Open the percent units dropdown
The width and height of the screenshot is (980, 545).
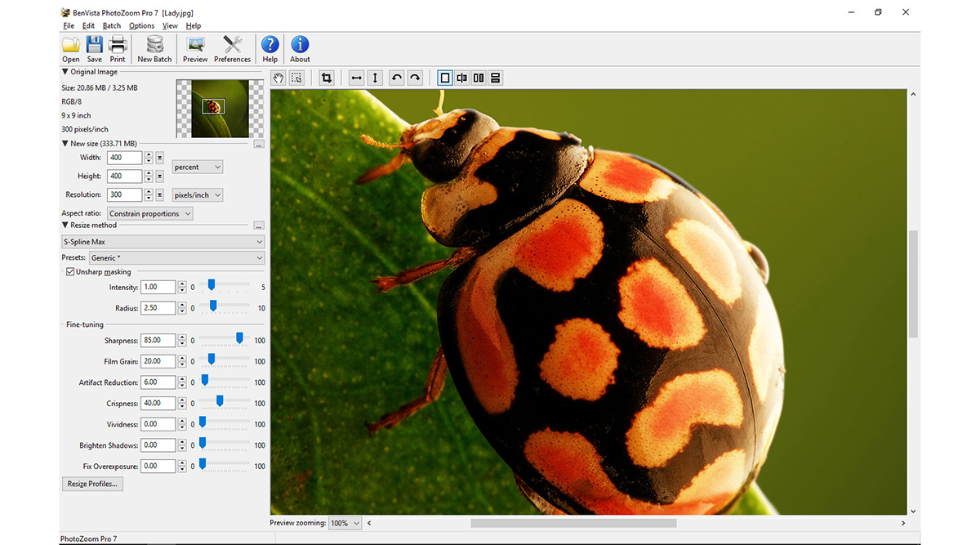[217, 167]
